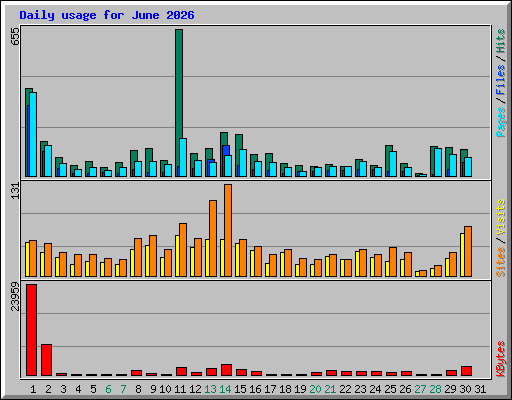The width and height of the screenshot is (512, 400).
Task: Click day 14 weekend label on x-axis
Action: pyautogui.click(x=225, y=389)
